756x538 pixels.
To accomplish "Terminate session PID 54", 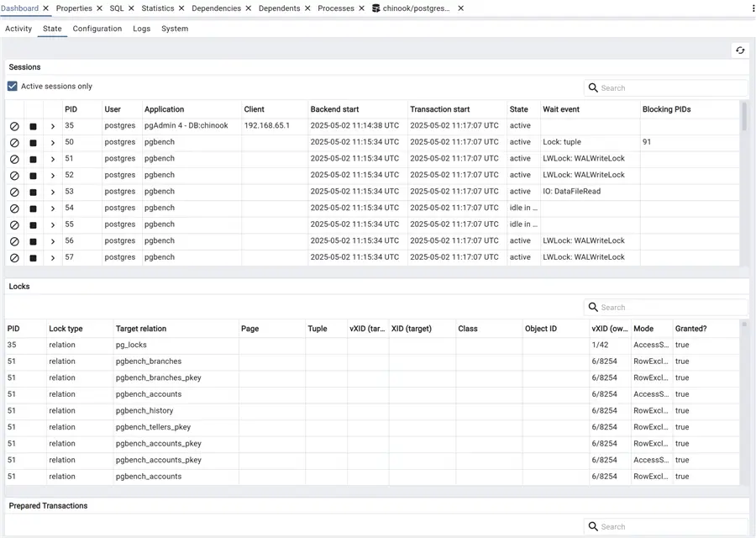I will pos(33,208).
